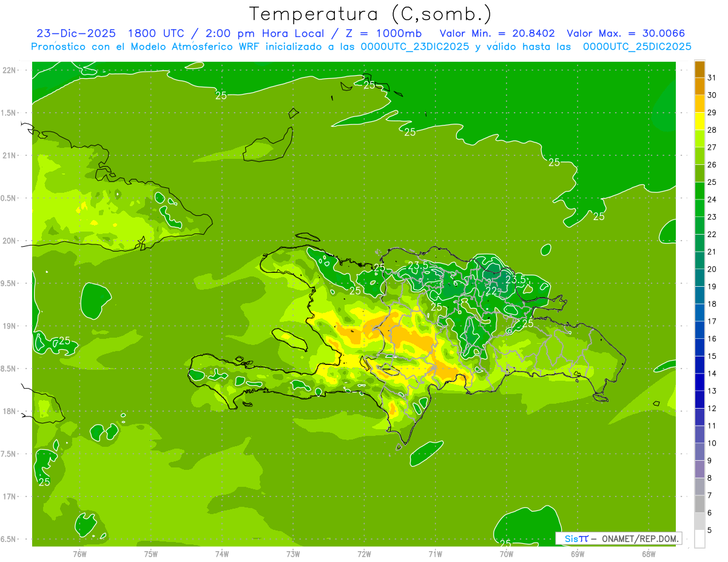The image size is (728, 562).
Task: Click the 1800 UTC time text
Action: click(x=155, y=33)
